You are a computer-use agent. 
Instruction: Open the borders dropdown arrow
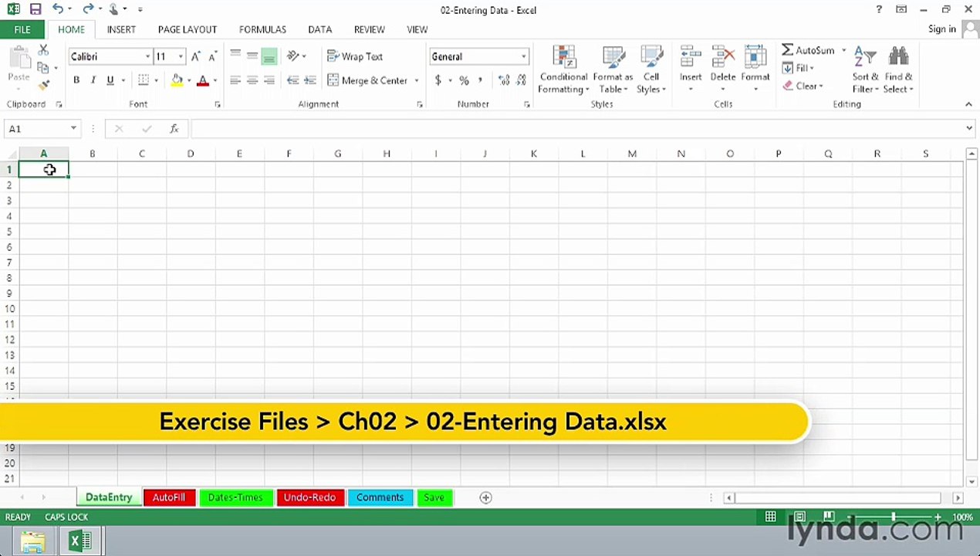point(156,80)
